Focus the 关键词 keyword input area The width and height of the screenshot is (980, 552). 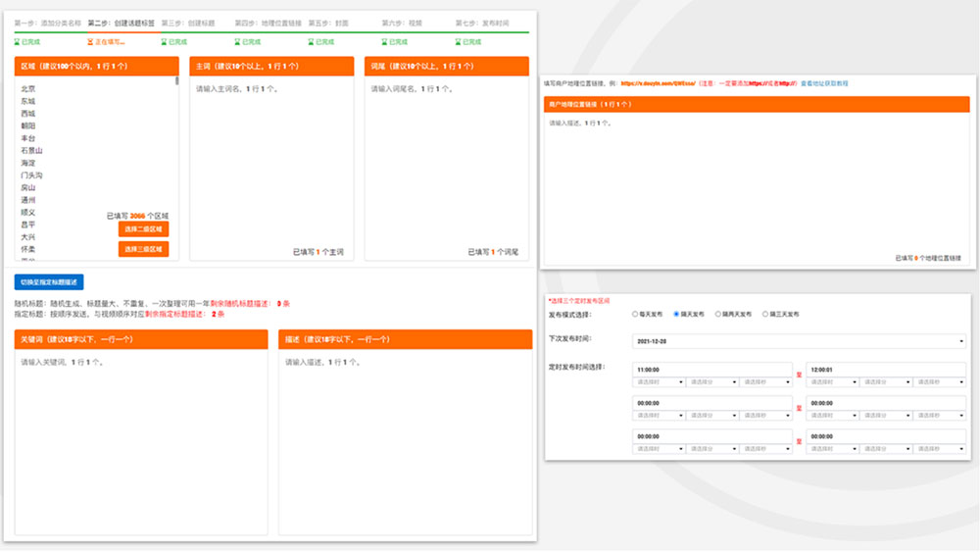click(141, 441)
